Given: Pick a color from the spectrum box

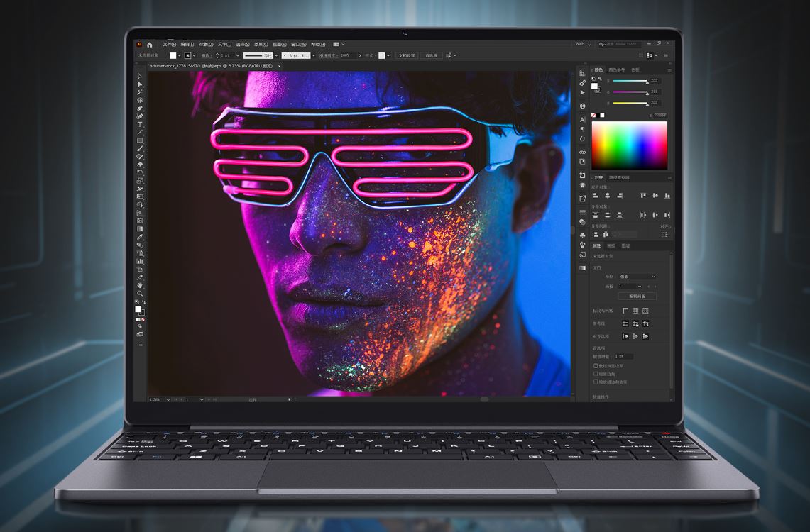Looking at the screenshot, I should [x=629, y=145].
